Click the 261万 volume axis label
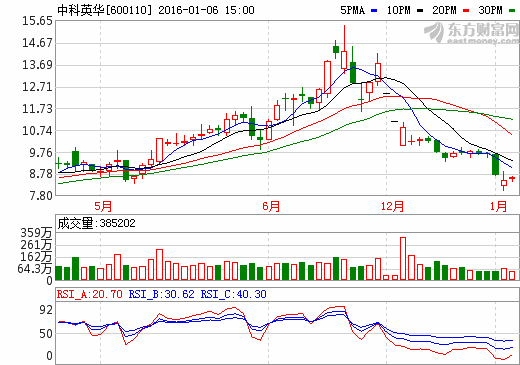 coord(36,245)
